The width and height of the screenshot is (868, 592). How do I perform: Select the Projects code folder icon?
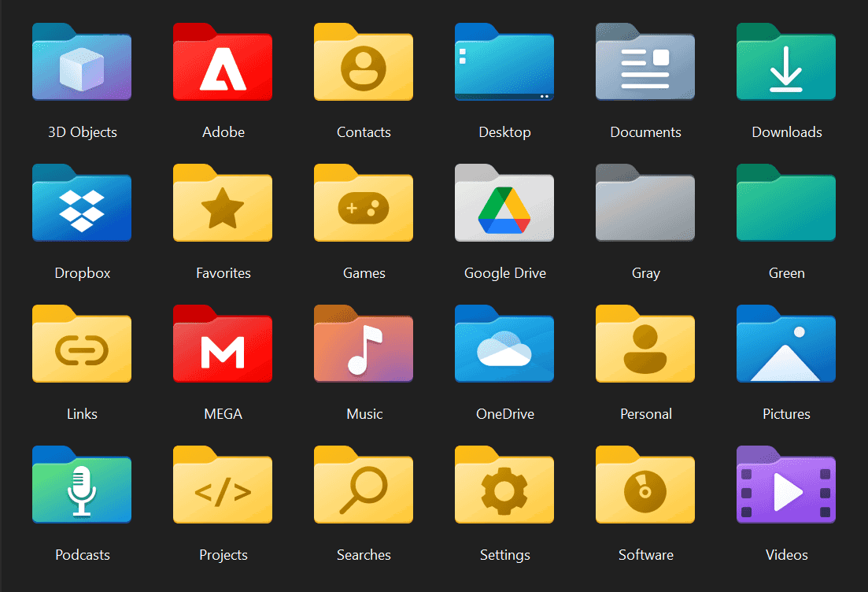[223, 486]
